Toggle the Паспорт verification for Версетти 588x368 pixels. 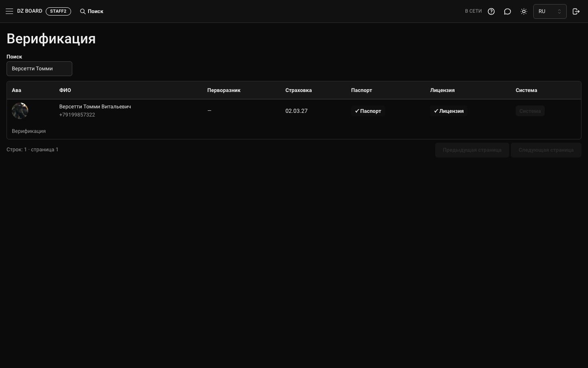click(368, 111)
